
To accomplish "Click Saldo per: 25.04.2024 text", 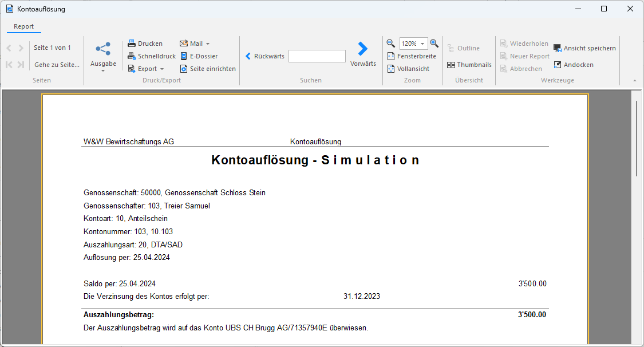I will click(x=120, y=284).
